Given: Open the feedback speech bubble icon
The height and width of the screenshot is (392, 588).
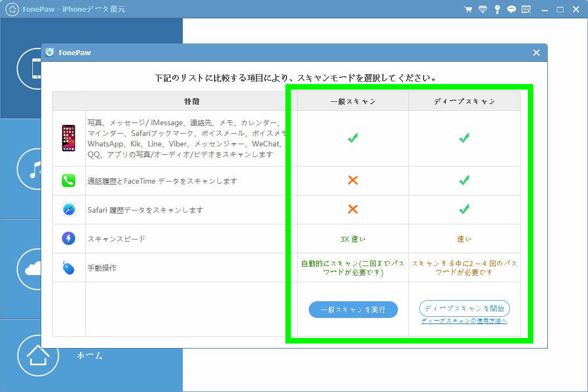Looking at the screenshot, I should (511, 9).
